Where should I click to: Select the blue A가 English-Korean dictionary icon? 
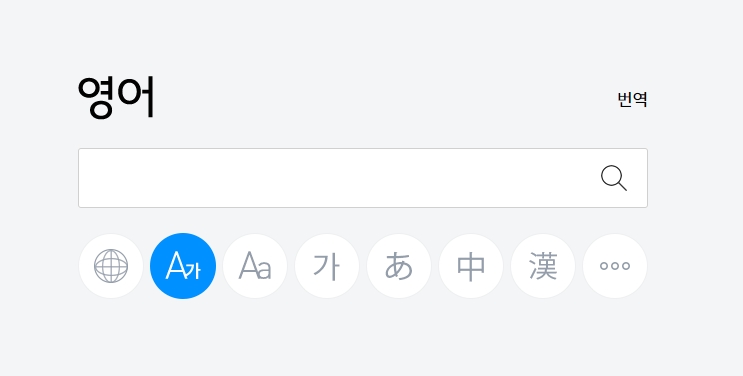tap(183, 266)
